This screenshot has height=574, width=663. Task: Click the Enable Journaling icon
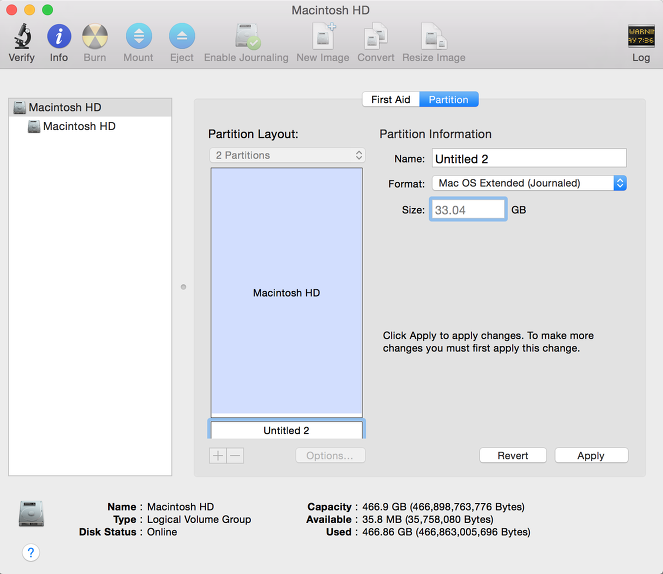247,36
